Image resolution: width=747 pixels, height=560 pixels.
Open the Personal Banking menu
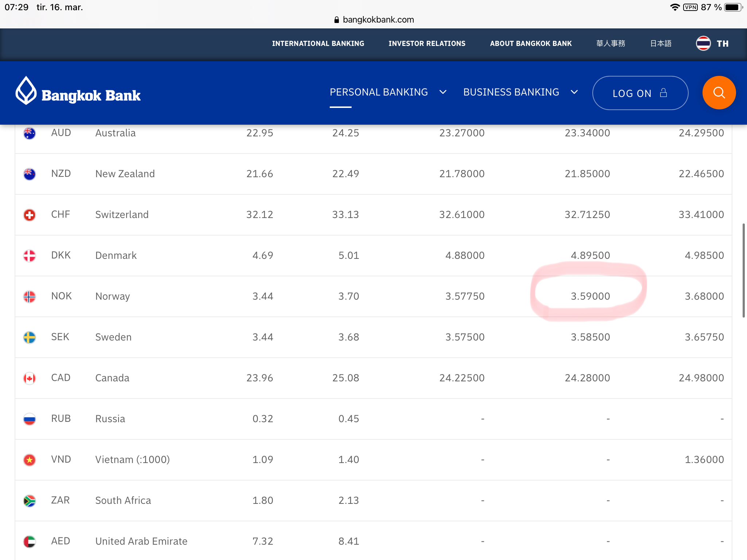coord(379,92)
